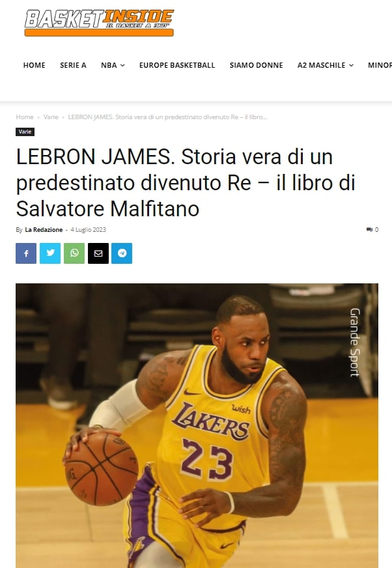Open Europe Basketball section
The image size is (392, 568).
(x=177, y=65)
